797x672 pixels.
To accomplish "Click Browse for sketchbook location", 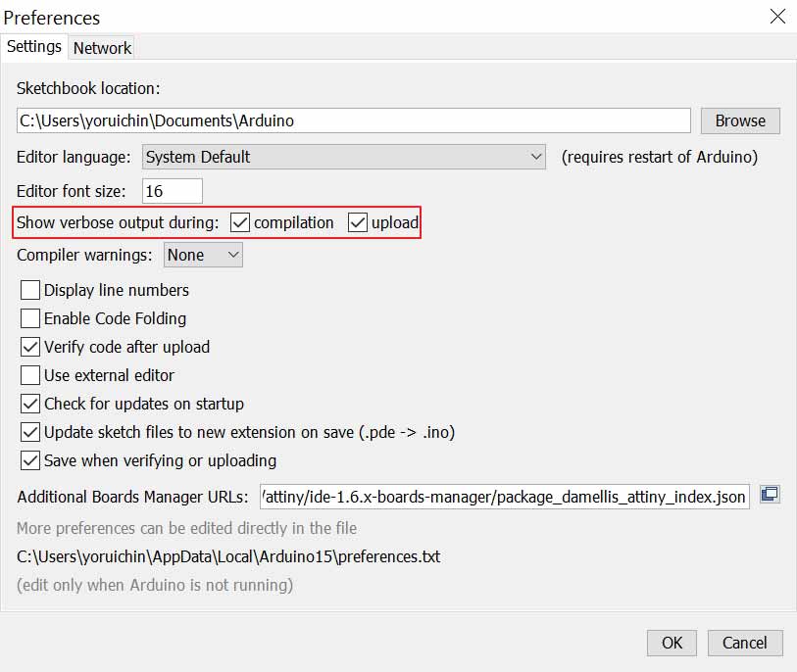I will (x=740, y=120).
